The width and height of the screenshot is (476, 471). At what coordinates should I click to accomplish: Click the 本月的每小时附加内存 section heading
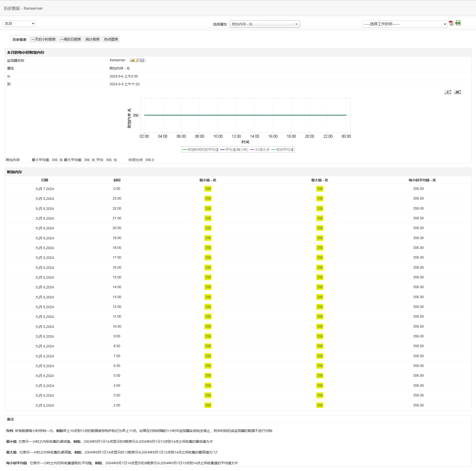[26, 53]
